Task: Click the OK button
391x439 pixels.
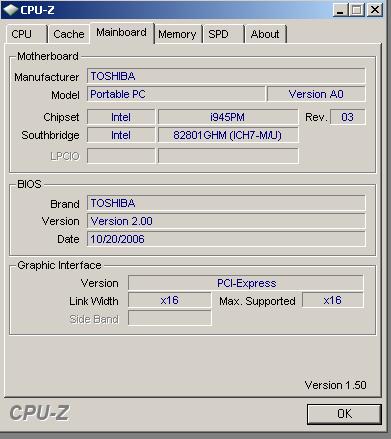Action: [x=344, y=414]
